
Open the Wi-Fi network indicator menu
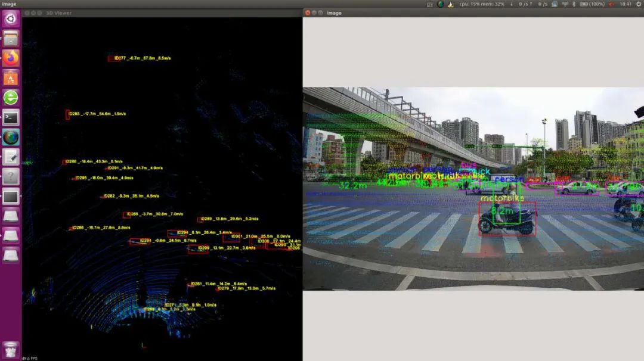(565, 4)
